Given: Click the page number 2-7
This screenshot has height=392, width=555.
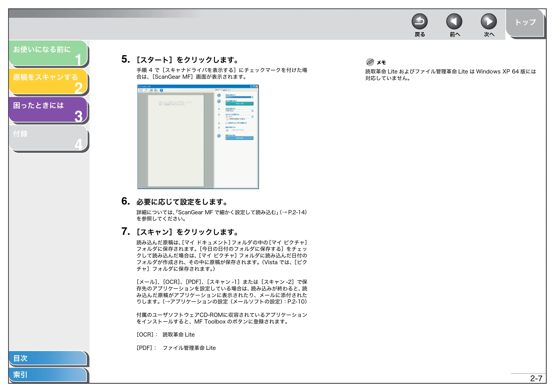Looking at the screenshot, I should click(x=536, y=378).
